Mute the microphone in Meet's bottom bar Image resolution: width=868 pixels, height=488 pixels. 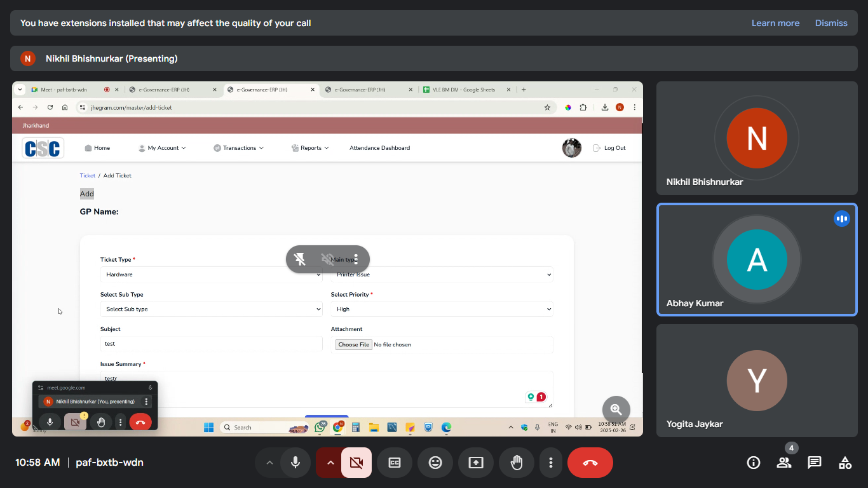[295, 463]
